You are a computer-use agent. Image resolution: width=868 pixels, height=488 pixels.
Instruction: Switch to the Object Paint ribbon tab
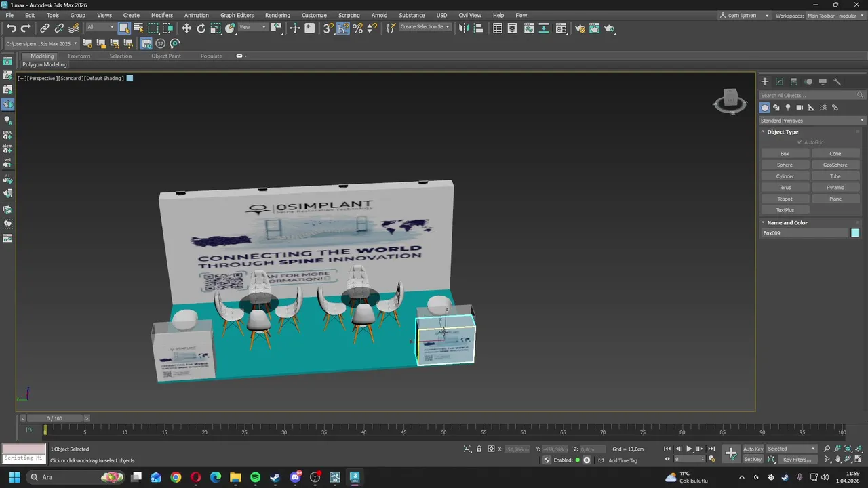166,56
